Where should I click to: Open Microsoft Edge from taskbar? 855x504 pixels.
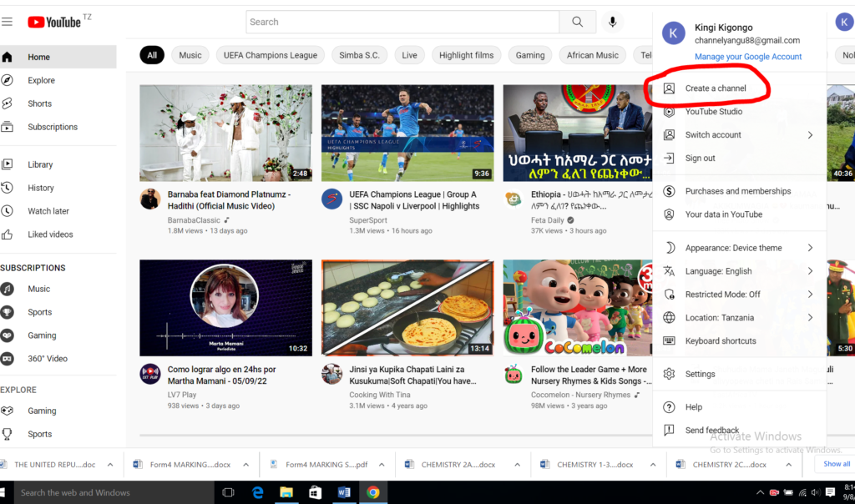(257, 492)
